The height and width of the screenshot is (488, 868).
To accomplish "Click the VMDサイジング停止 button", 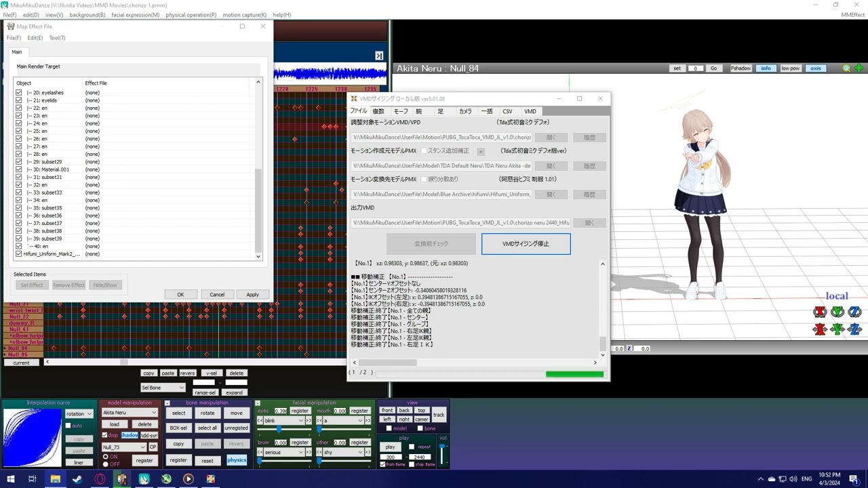I will (x=526, y=244).
